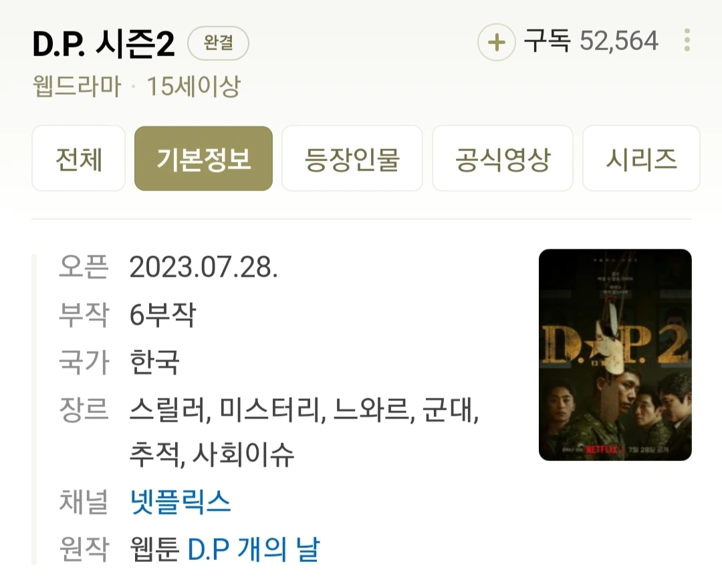Click the D.P. 시즌2 title
Image resolution: width=722 pixels, height=588 pixels.
coord(104,44)
